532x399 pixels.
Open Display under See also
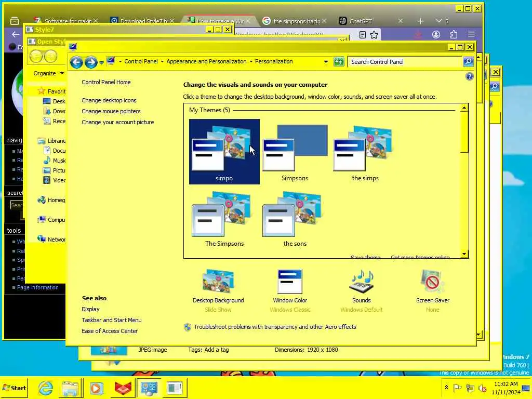coord(90,309)
